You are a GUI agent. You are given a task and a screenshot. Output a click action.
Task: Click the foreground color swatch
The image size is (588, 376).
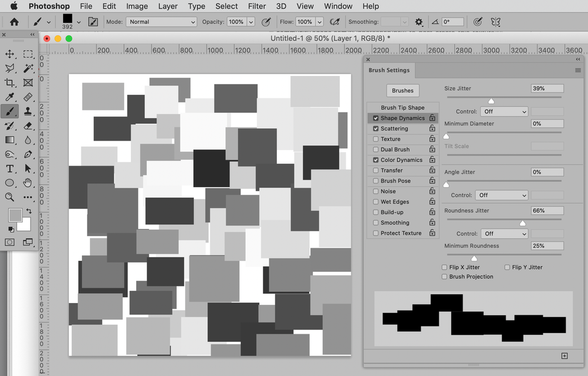coord(15,215)
